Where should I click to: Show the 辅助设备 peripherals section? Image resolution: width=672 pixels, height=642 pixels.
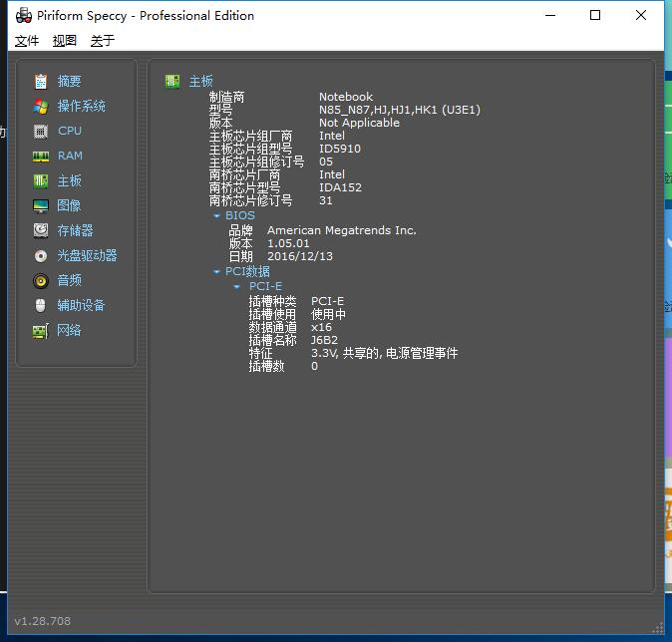point(82,305)
